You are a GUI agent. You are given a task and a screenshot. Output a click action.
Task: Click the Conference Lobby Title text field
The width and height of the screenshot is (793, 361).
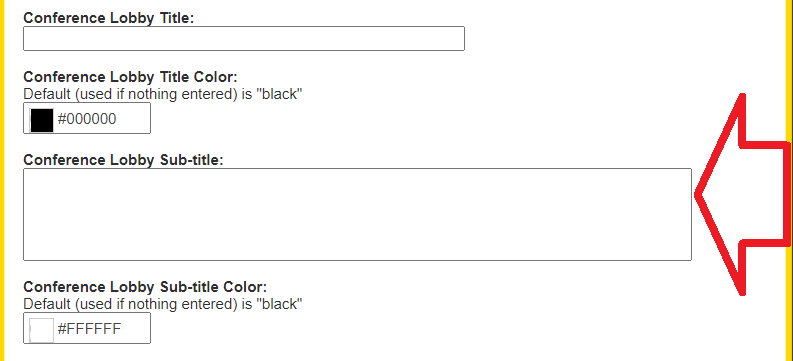click(244, 38)
